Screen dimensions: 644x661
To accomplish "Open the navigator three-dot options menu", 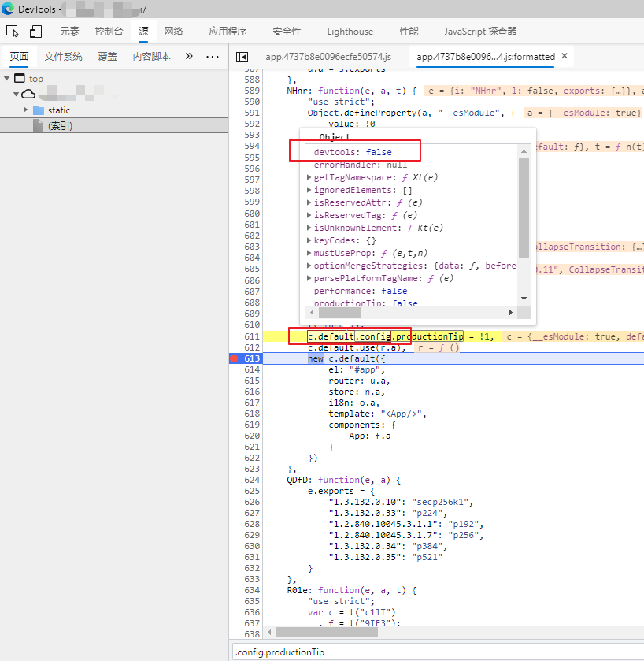I will click(213, 57).
